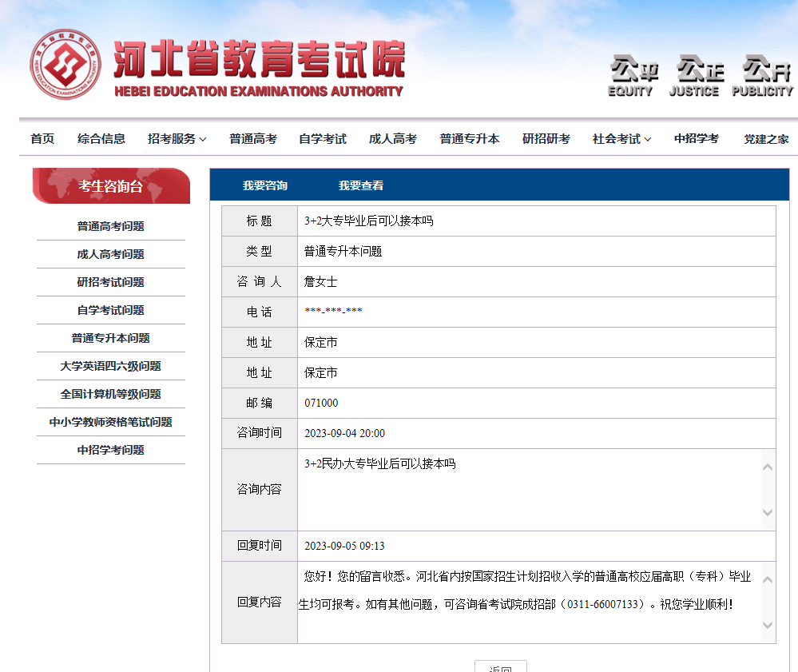Open the 研招研考 menu item
The height and width of the screenshot is (672, 798).
coord(546,137)
